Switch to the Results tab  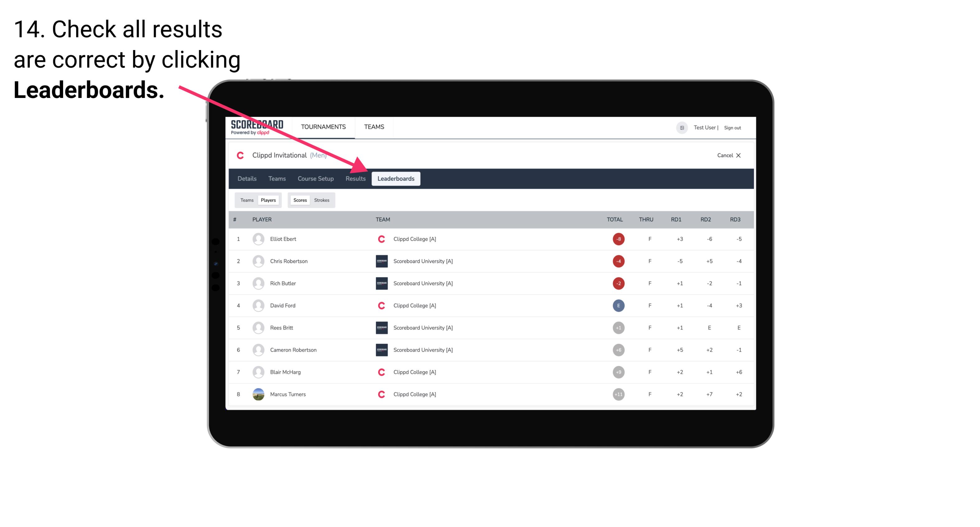click(x=355, y=178)
